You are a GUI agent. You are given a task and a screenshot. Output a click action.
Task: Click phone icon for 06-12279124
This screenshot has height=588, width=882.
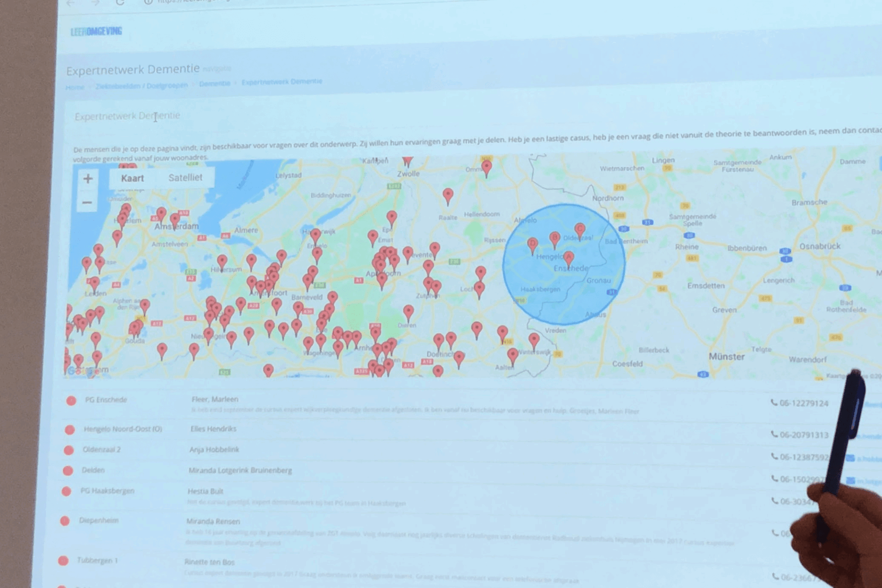point(774,402)
